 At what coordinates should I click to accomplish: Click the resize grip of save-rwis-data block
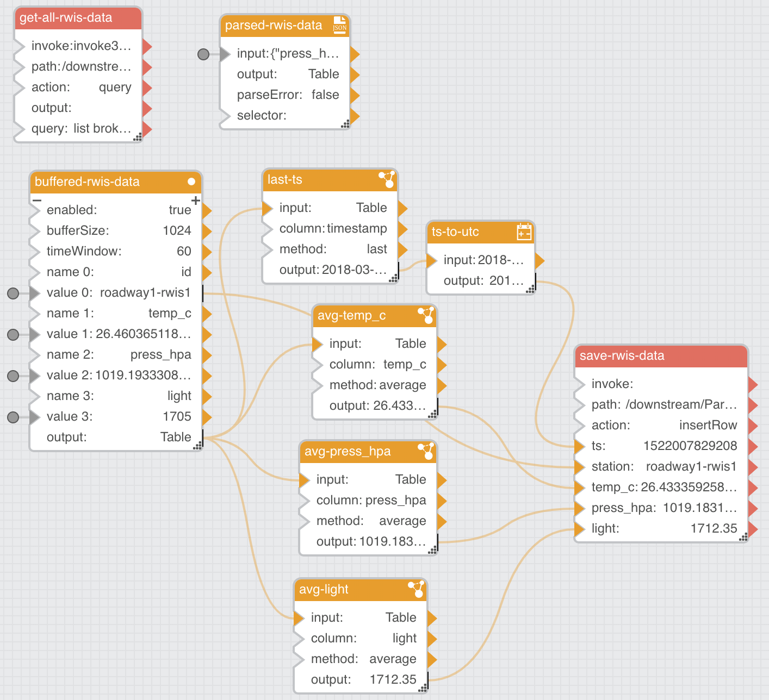pyautogui.click(x=743, y=537)
